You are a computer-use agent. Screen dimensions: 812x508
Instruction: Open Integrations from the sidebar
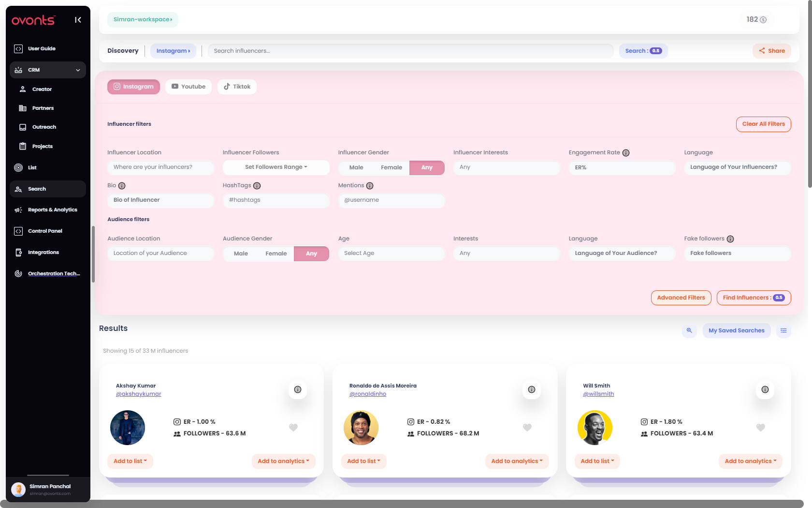click(x=44, y=252)
